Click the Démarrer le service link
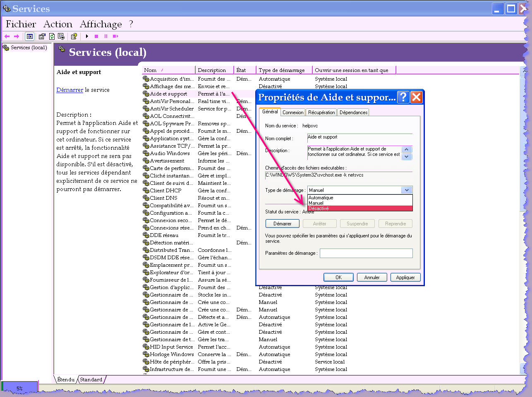The image size is (532, 397). pos(69,90)
